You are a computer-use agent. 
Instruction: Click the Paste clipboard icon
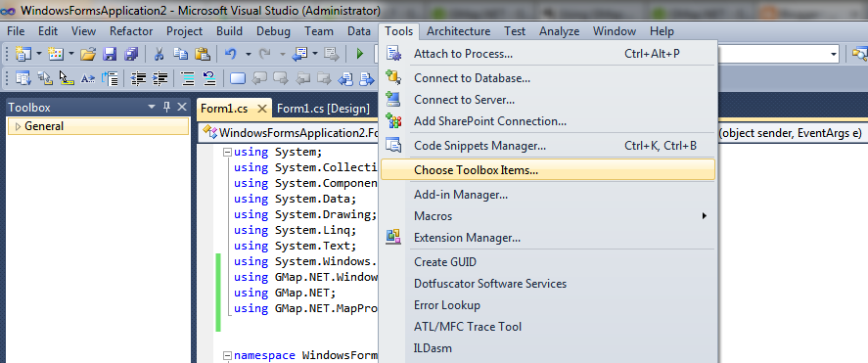coord(203,54)
